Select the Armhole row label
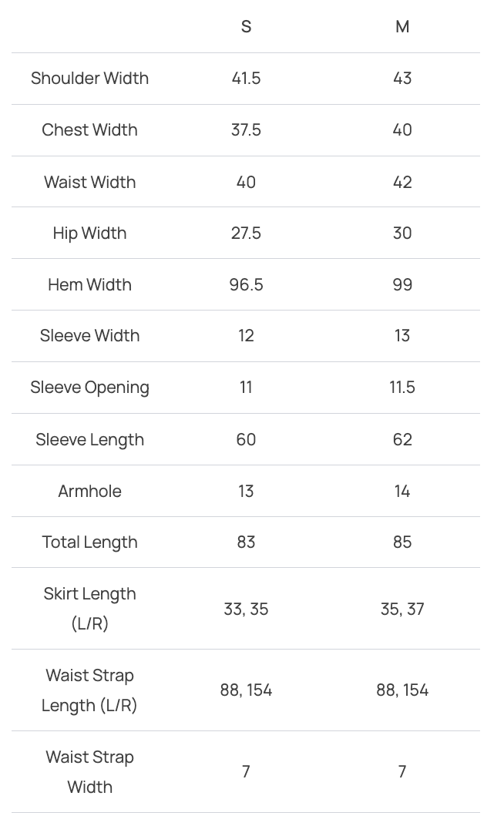Viewport: 504px width, 826px height. pyautogui.click(x=89, y=491)
